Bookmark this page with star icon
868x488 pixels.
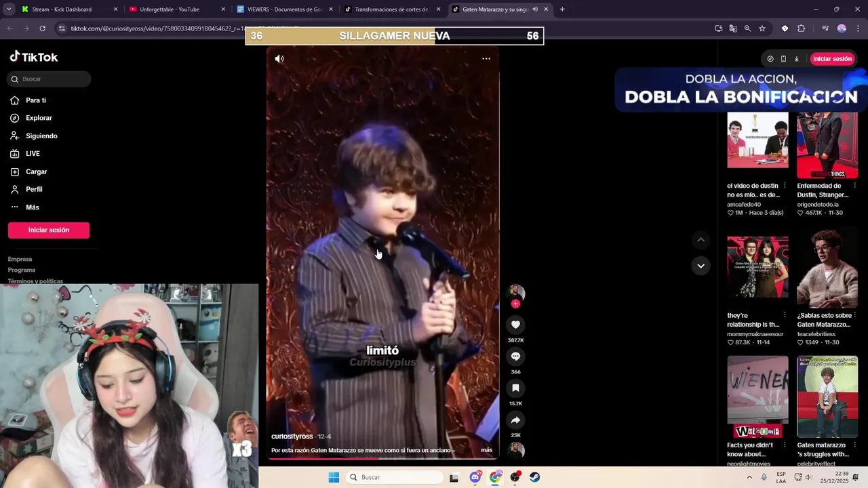[x=762, y=28]
